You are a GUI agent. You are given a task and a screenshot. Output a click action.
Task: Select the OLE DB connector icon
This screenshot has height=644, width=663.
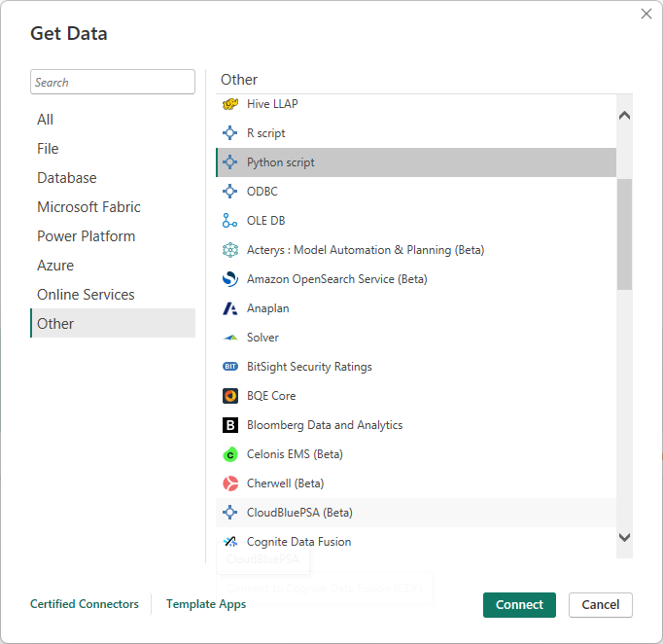(x=230, y=221)
